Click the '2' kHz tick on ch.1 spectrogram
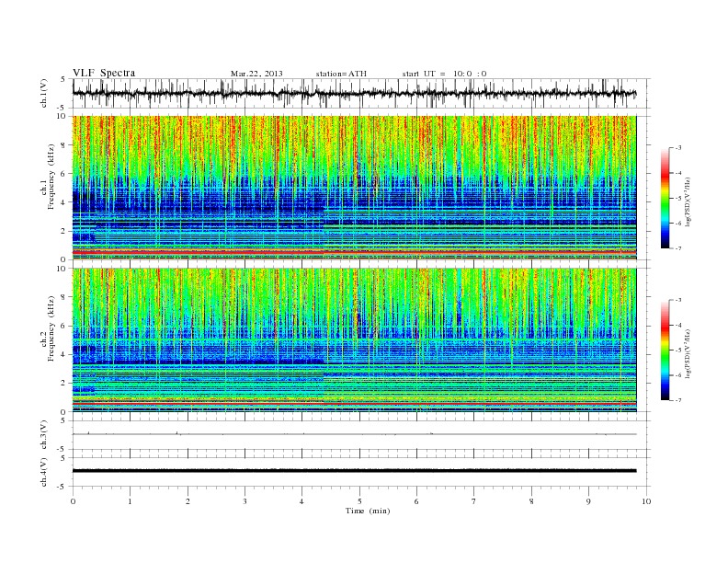 (x=63, y=231)
